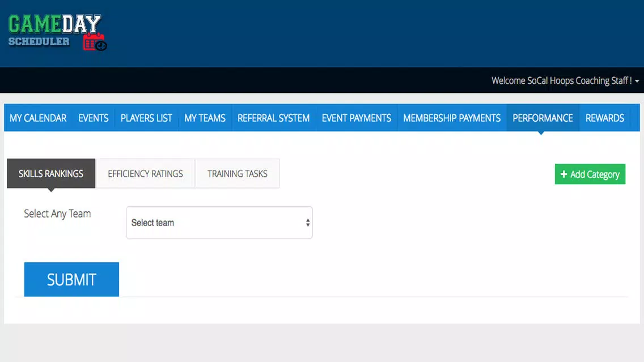
Task: Open Membership Payments page
Action: 452,118
